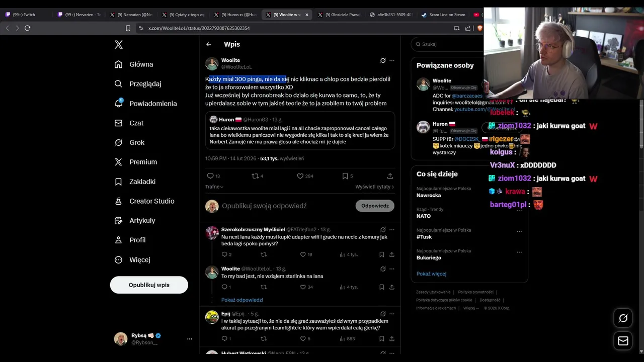Viewport: 644px width, 362px height.
Task: Open @barczacaes mention in Woolite bio
Action: point(467,96)
